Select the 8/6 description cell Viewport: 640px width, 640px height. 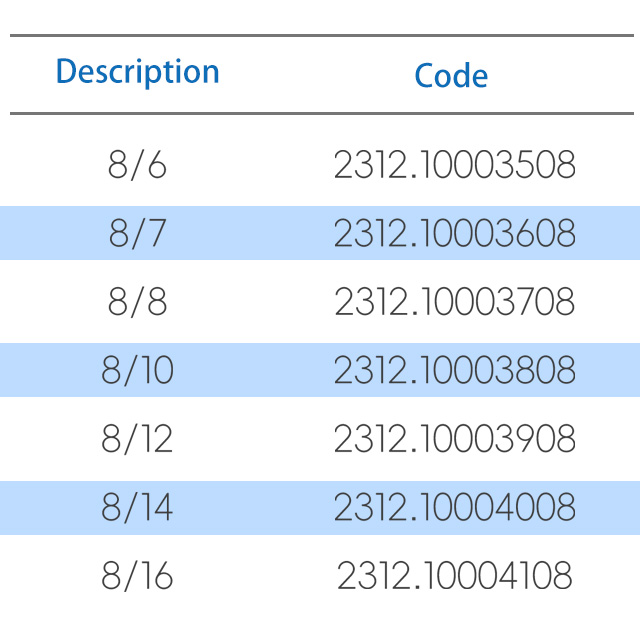[137, 165]
